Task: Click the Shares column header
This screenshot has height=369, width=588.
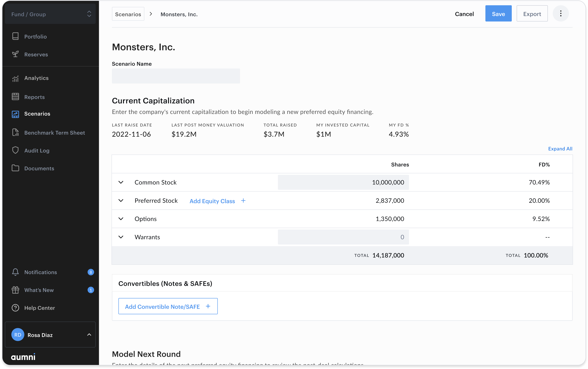Action: 400,164
